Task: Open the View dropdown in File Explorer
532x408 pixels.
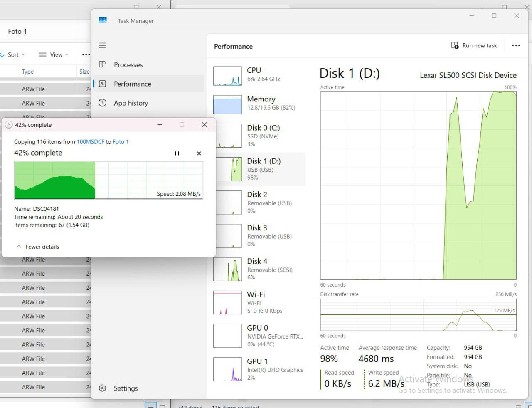Action: click(x=54, y=54)
